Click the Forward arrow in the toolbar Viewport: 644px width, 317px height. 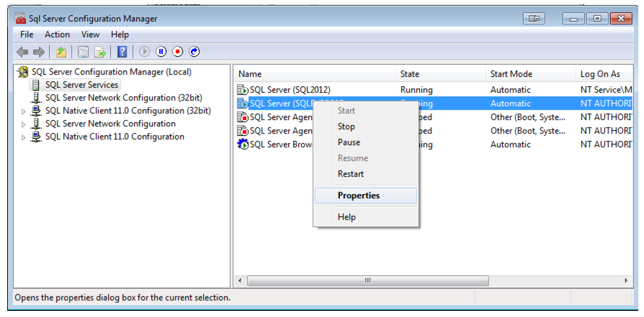(x=39, y=51)
